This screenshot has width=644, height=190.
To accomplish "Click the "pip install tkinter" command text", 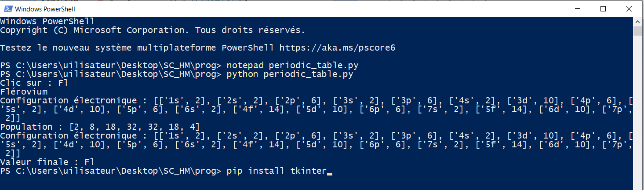I will 277,171.
